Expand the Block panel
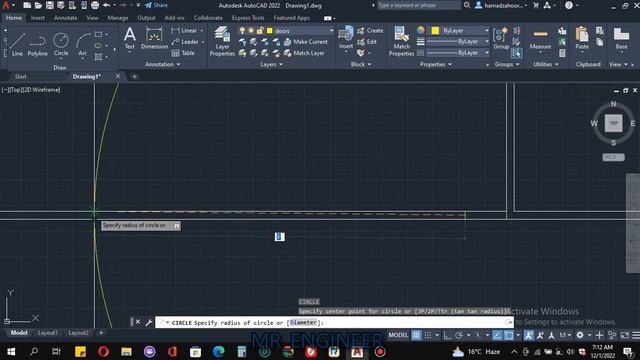This screenshot has width=640, height=360. [x=361, y=64]
